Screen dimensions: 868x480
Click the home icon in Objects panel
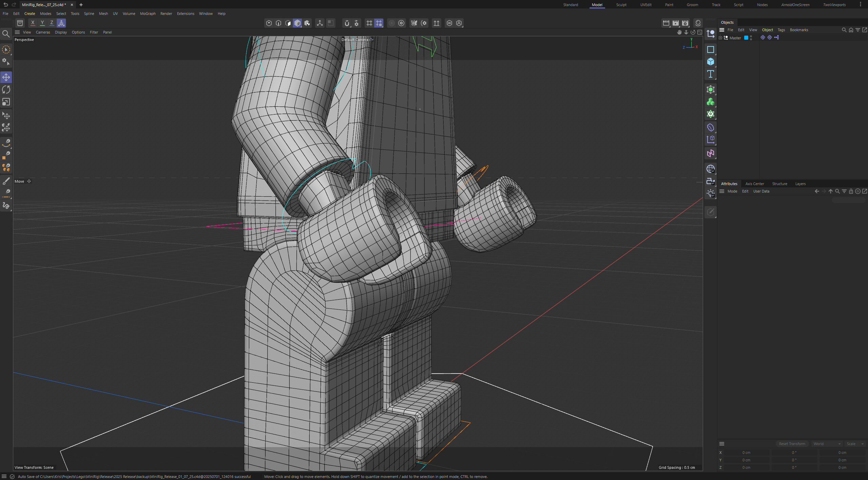pyautogui.click(x=851, y=30)
